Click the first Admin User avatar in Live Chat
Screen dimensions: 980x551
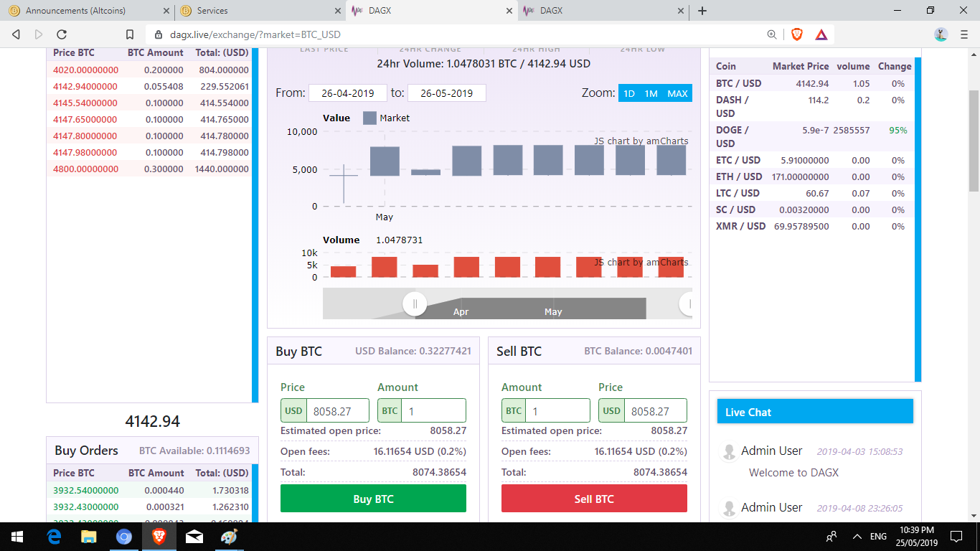point(729,451)
